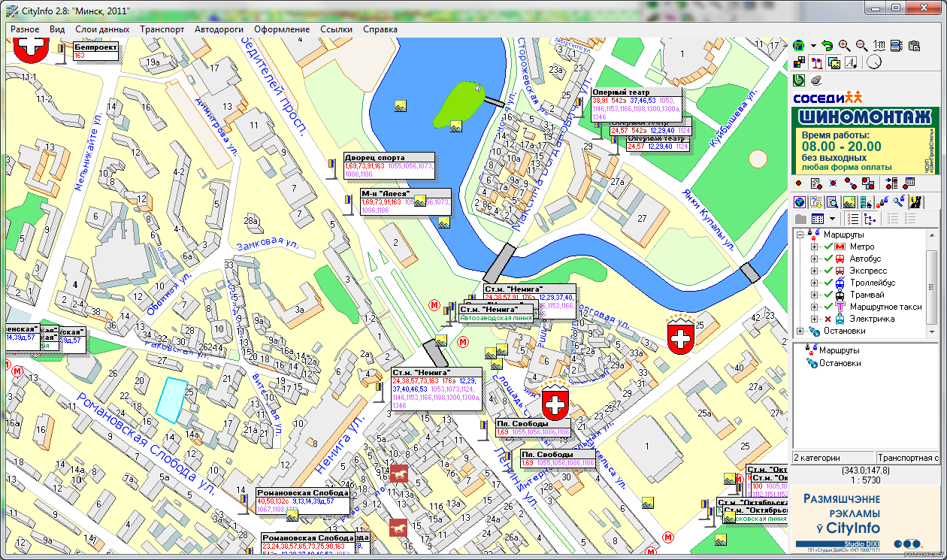Toggle the Метро route check mark
The width and height of the screenshot is (947, 560).
tap(827, 247)
